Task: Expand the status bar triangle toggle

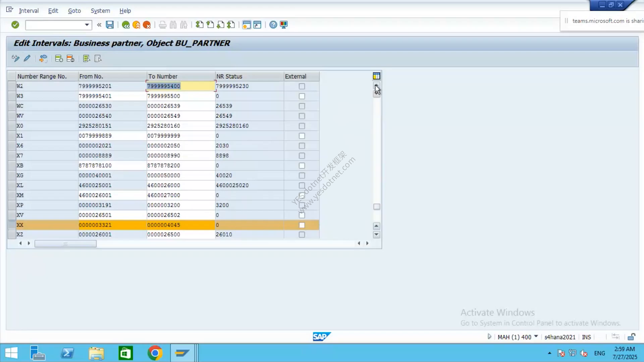Action: pyautogui.click(x=489, y=337)
